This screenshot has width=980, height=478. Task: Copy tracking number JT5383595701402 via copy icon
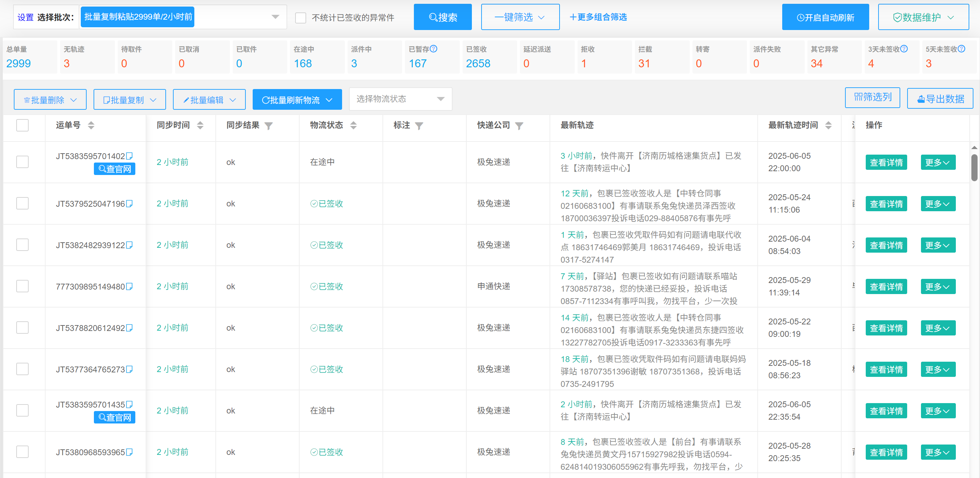(130, 156)
